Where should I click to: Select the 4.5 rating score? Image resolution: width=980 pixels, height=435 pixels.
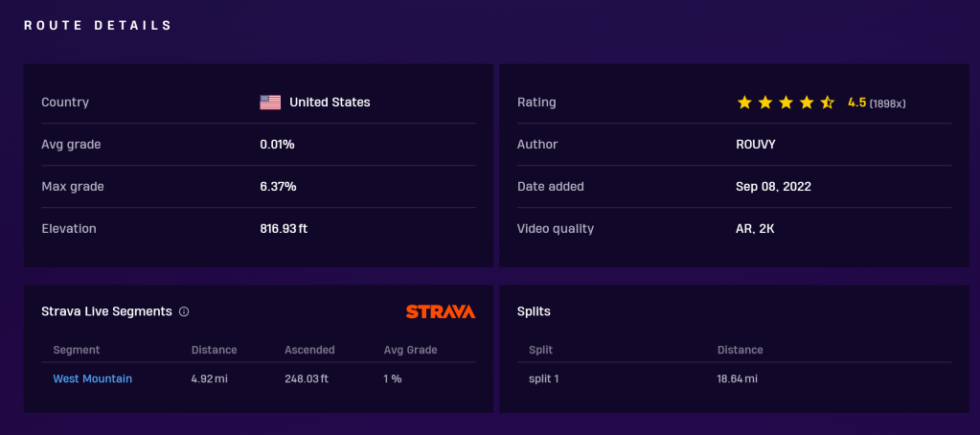point(856,103)
